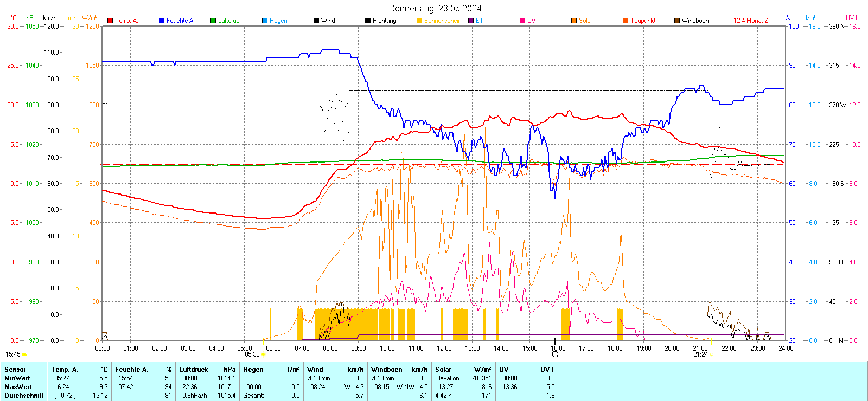Click the black Wind legend square
The width and height of the screenshot is (868, 401).
[x=316, y=21]
